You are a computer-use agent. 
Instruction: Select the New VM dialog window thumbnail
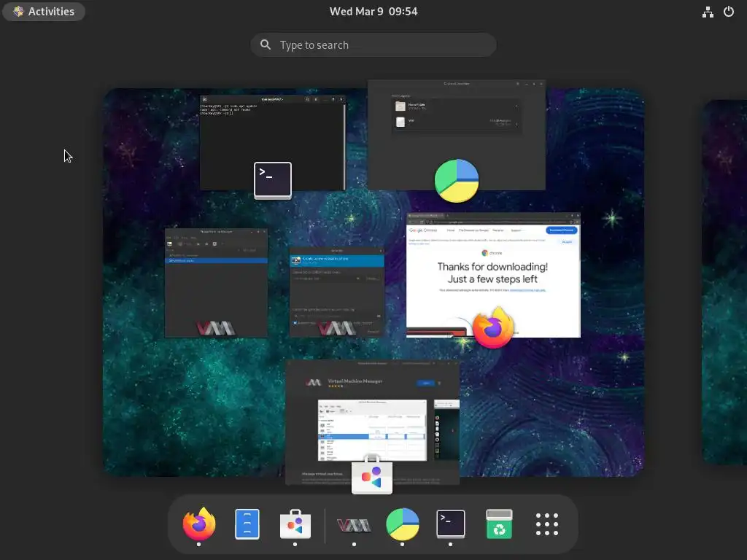click(337, 292)
